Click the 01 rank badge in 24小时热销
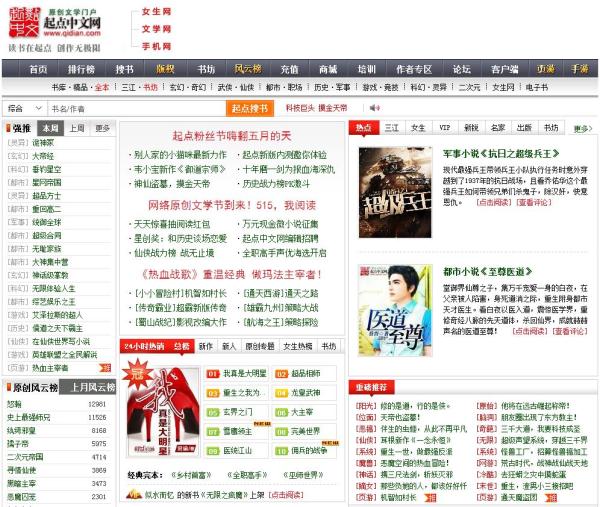600x507 pixels. (x=213, y=373)
